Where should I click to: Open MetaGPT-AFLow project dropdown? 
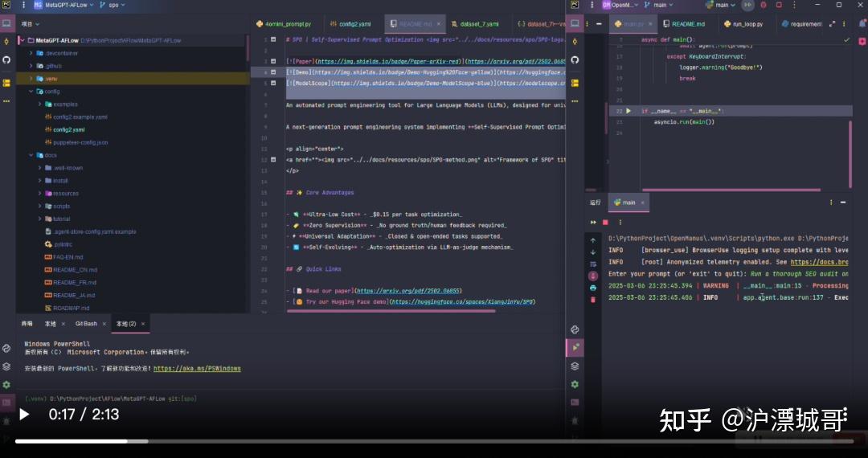(x=64, y=5)
